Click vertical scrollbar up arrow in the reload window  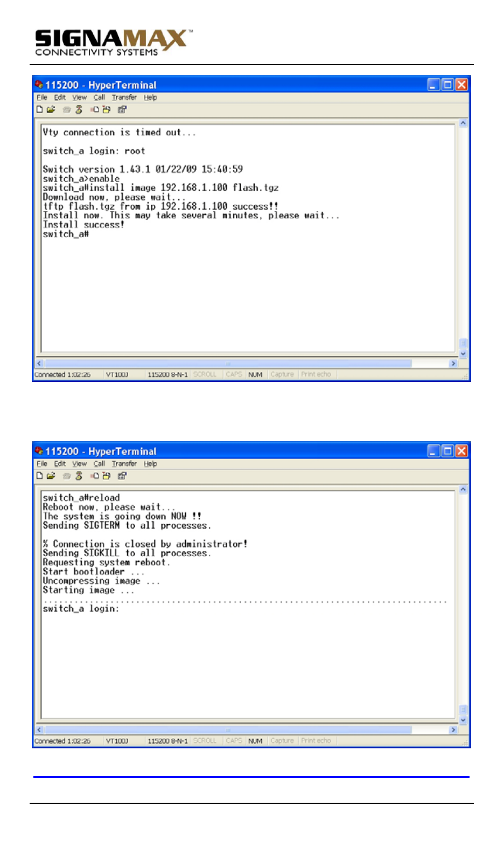pos(463,490)
